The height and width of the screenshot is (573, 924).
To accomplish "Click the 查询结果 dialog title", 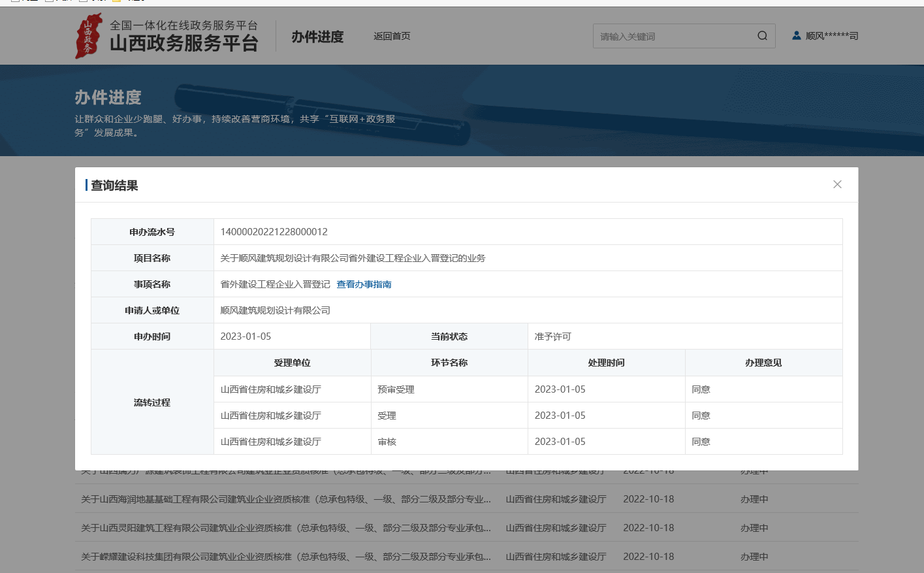I will [114, 186].
